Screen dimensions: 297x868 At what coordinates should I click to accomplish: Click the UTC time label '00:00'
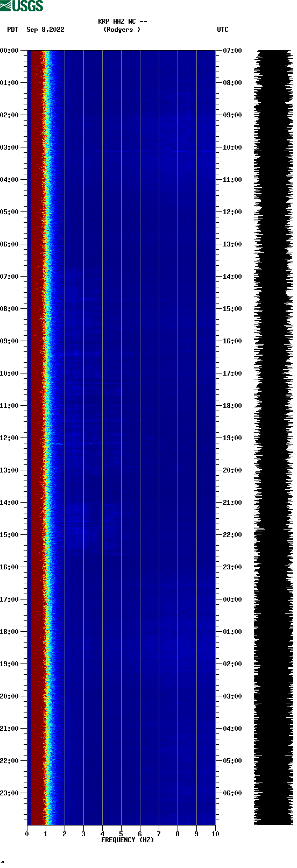tap(232, 599)
